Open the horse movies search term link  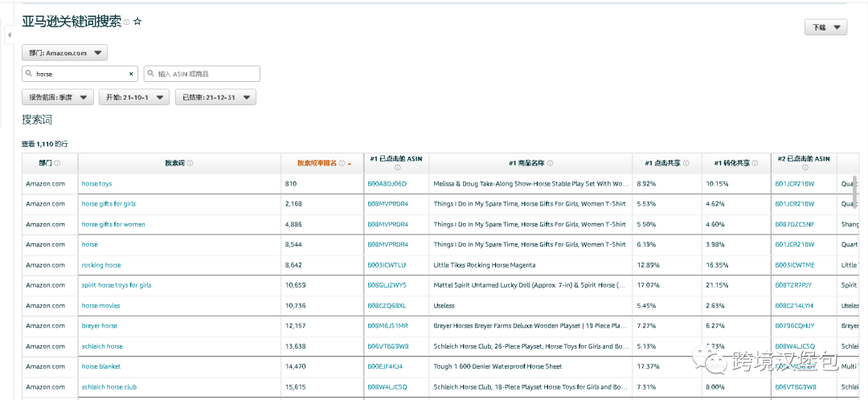100,306
